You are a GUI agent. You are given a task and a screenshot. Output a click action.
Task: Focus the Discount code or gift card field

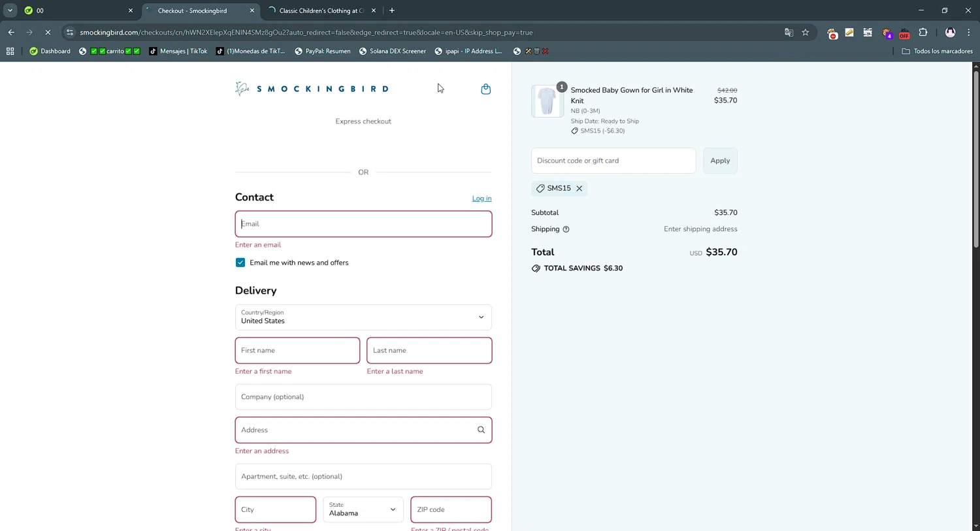tap(613, 161)
